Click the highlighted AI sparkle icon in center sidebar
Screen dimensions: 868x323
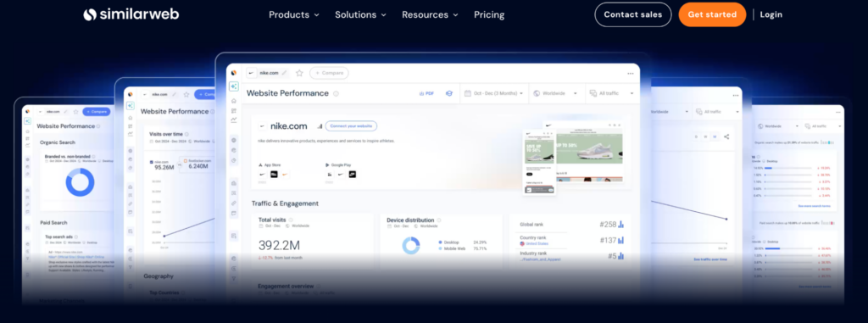tap(234, 86)
